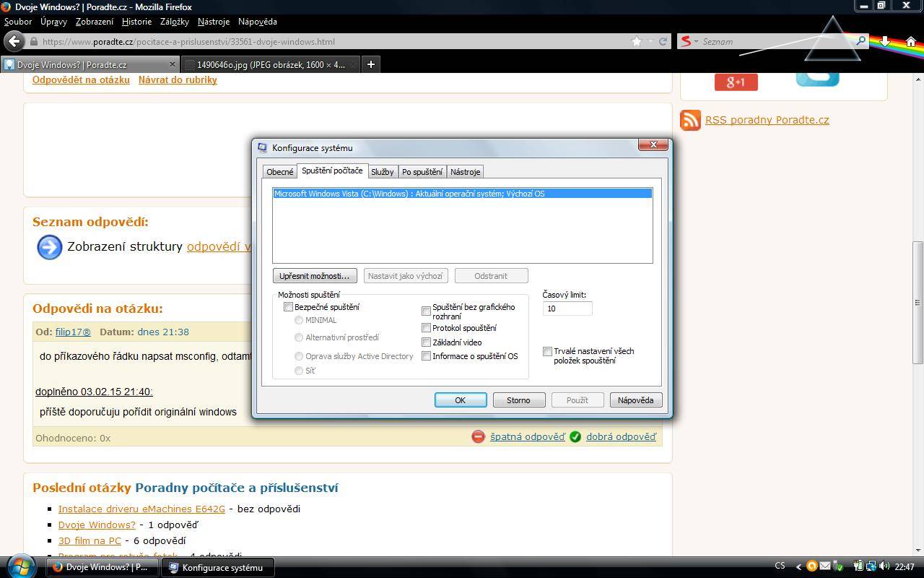Click the site identity lock icon
924x578 pixels.
(x=33, y=42)
